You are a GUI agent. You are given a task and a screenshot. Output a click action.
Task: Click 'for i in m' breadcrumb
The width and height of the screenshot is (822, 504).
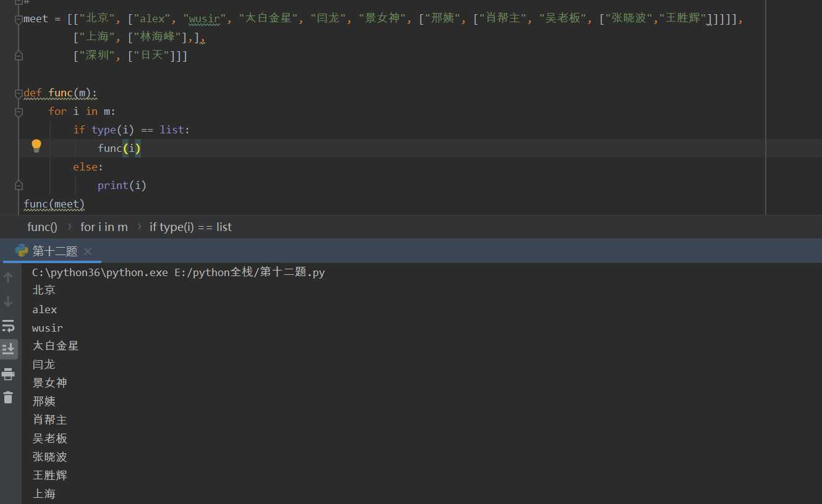pyautogui.click(x=104, y=227)
